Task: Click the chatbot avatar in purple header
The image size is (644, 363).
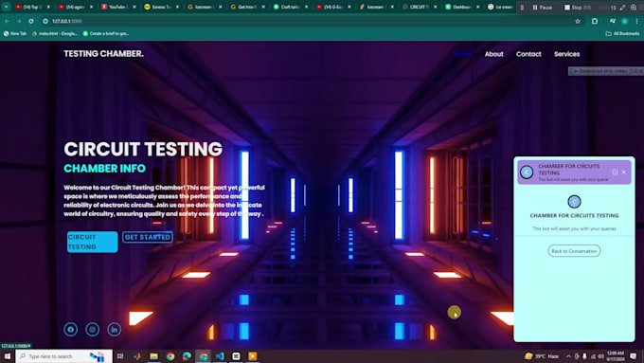Action: 527,172
